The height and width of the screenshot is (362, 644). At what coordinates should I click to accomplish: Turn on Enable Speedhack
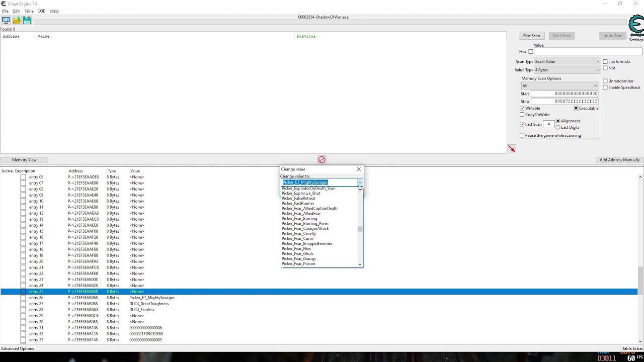click(x=605, y=87)
